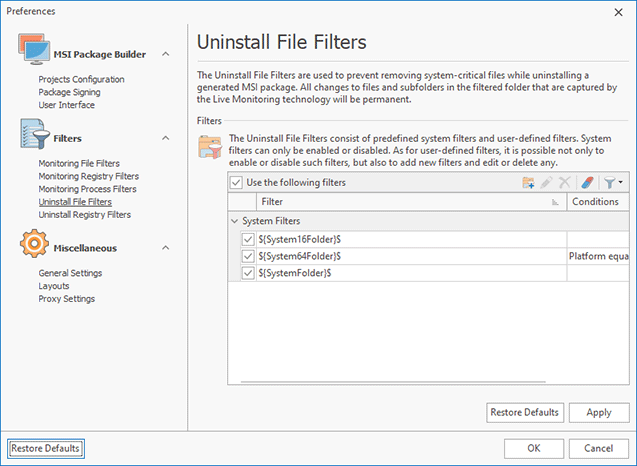Click the Conditions column header
637x466 pixels.
(x=598, y=202)
